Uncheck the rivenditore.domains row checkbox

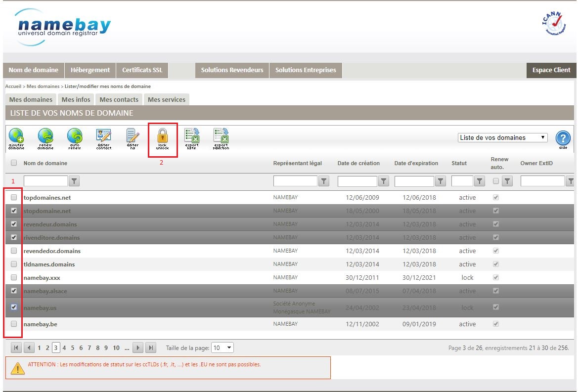[14, 237]
